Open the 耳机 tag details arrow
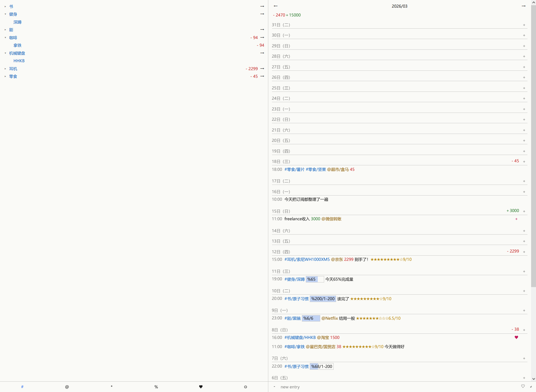This screenshot has width=536, height=392. (262, 69)
